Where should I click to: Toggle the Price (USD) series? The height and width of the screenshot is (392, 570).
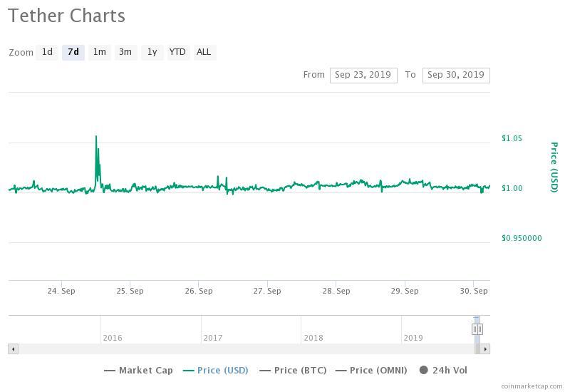point(216,371)
